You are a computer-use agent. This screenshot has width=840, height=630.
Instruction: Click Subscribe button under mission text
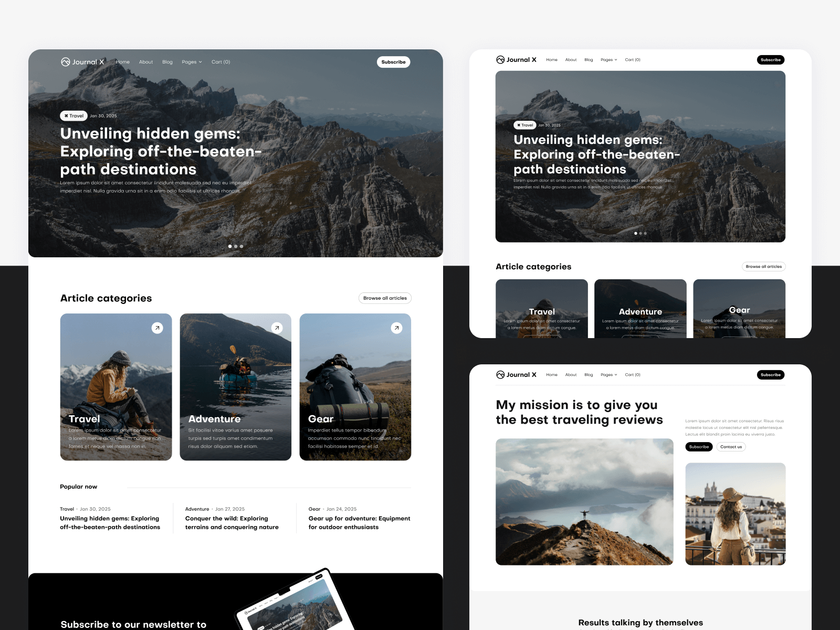(x=699, y=447)
